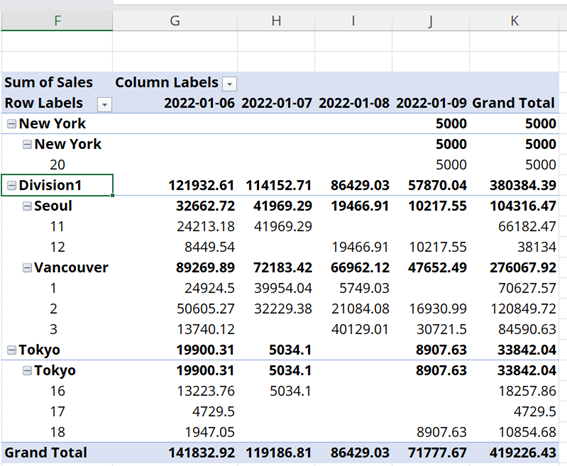Select column F header
567x466 pixels.
[57, 21]
